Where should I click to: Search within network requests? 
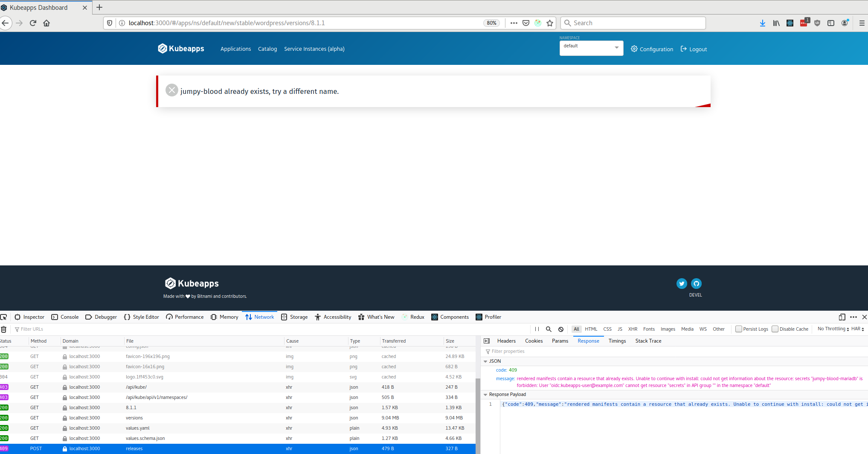pos(549,329)
